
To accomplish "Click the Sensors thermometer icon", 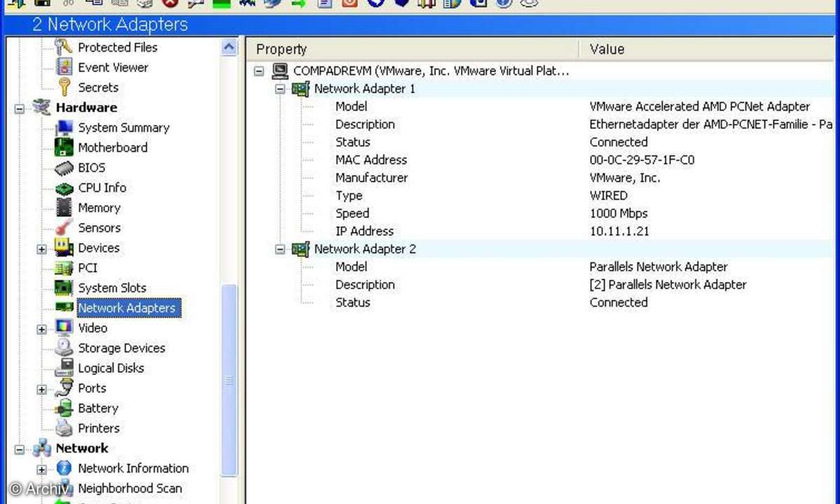I will click(x=64, y=228).
